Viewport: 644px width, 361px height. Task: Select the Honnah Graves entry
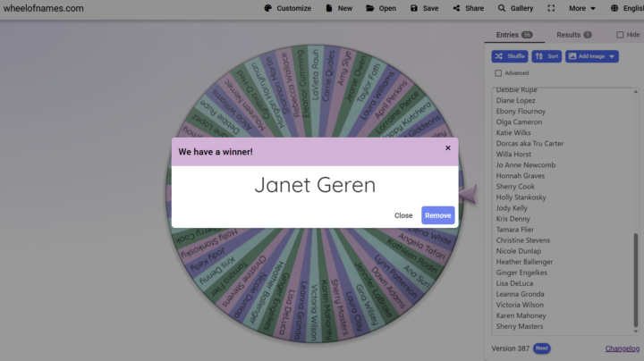pyautogui.click(x=521, y=175)
